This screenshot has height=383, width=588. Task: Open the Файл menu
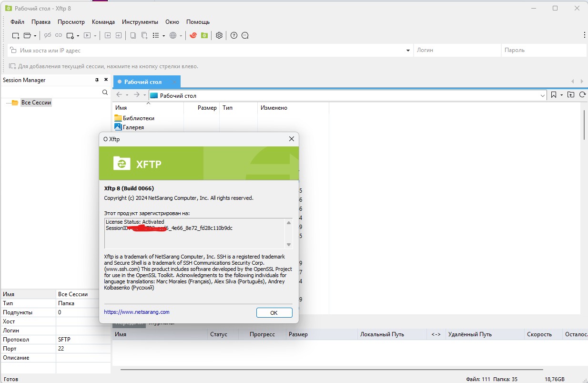point(17,22)
